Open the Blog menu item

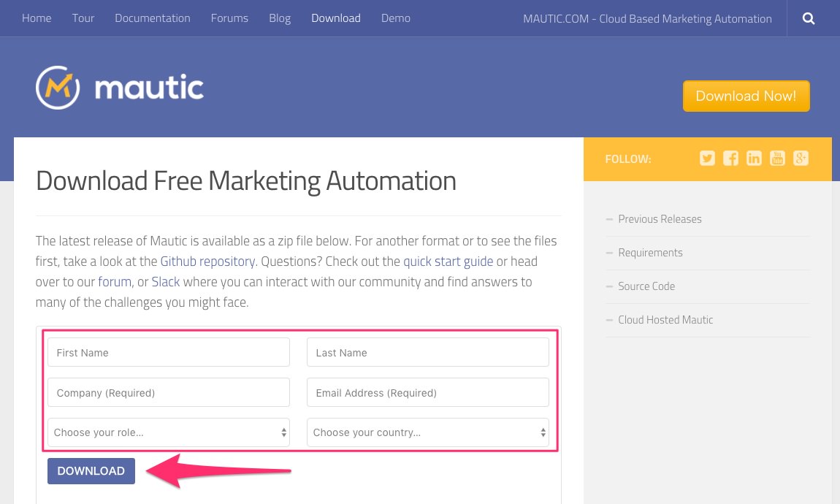[x=280, y=18]
